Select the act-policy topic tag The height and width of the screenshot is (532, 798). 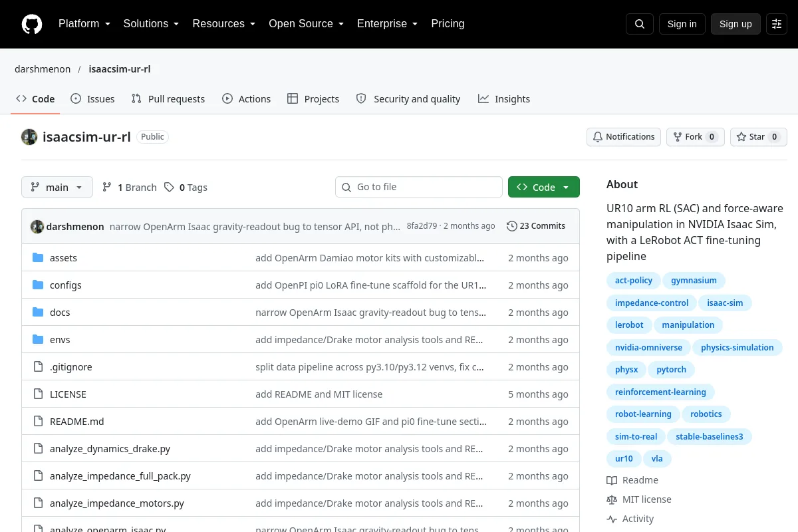pos(634,281)
